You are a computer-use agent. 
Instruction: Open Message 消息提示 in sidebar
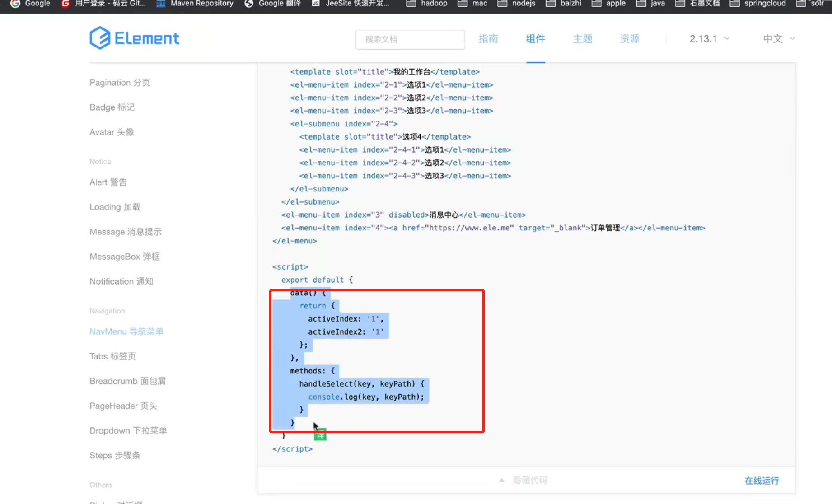coord(126,232)
